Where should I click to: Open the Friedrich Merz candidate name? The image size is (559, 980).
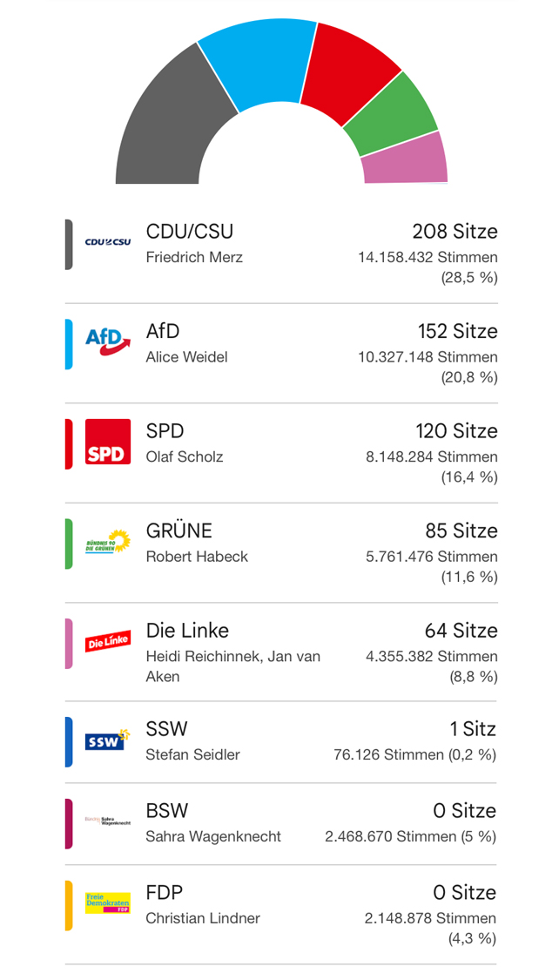pos(194,258)
